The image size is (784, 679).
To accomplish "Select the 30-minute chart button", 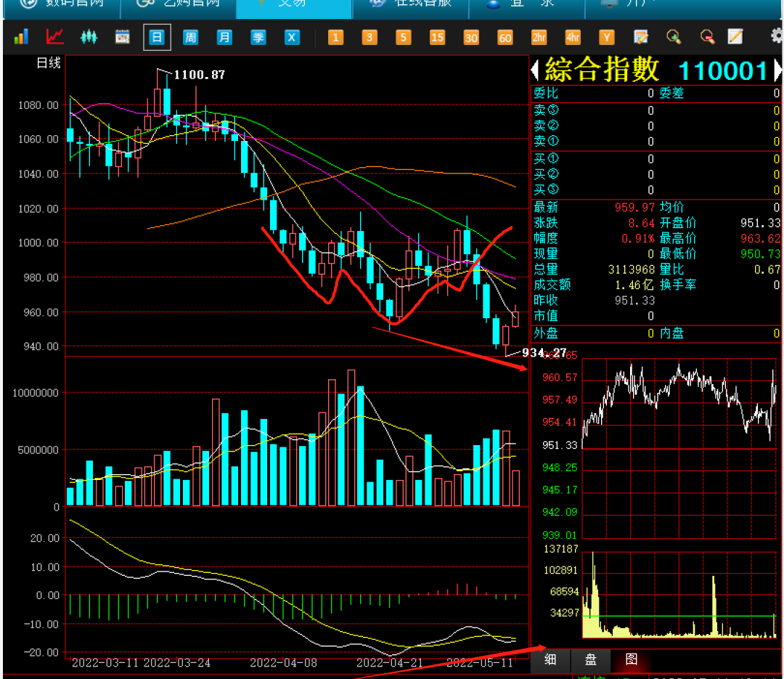I will [x=471, y=38].
